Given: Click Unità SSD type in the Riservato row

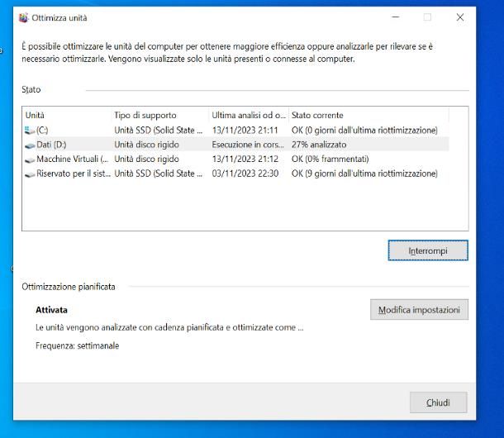Looking at the screenshot, I should pyautogui.click(x=159, y=174).
